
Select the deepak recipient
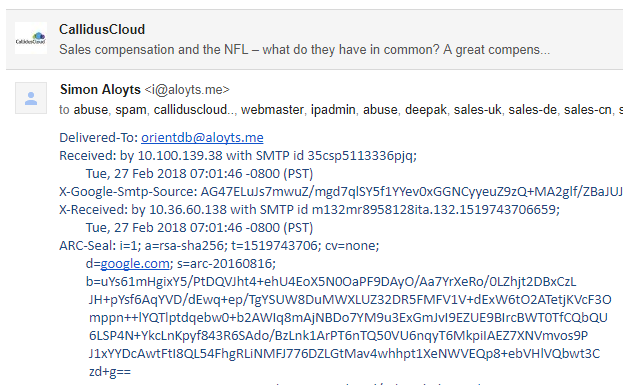[x=426, y=110]
